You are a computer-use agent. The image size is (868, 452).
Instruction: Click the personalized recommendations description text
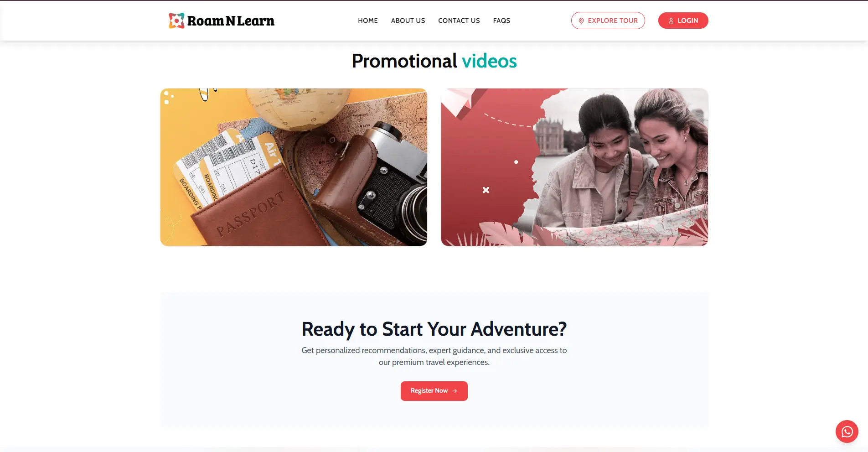434,356
